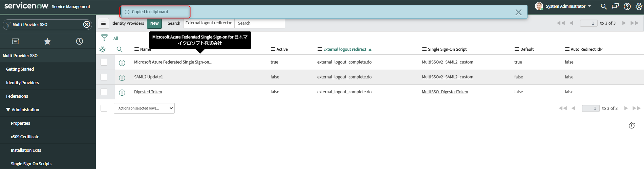This screenshot has width=644, height=169.
Task: Toggle the select-all rows checkbox
Action: (x=104, y=108)
